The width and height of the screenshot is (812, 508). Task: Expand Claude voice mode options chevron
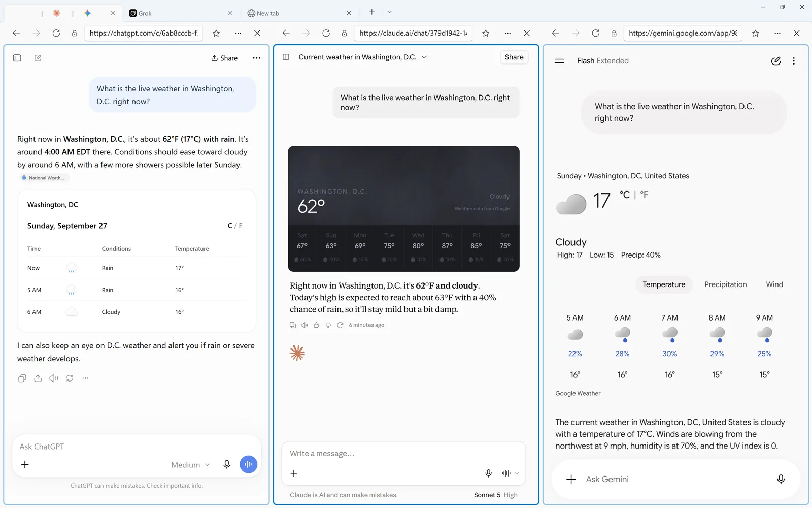(517, 473)
